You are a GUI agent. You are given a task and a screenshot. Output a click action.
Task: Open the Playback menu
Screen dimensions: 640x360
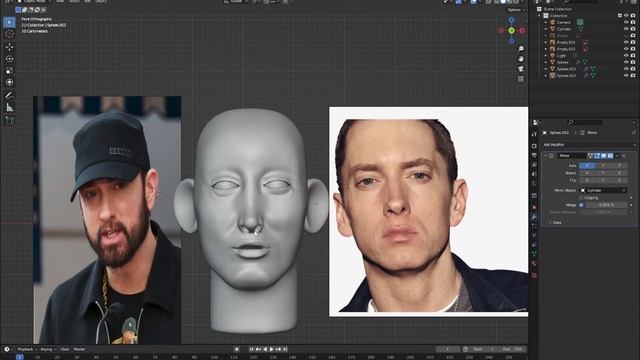pos(27,349)
